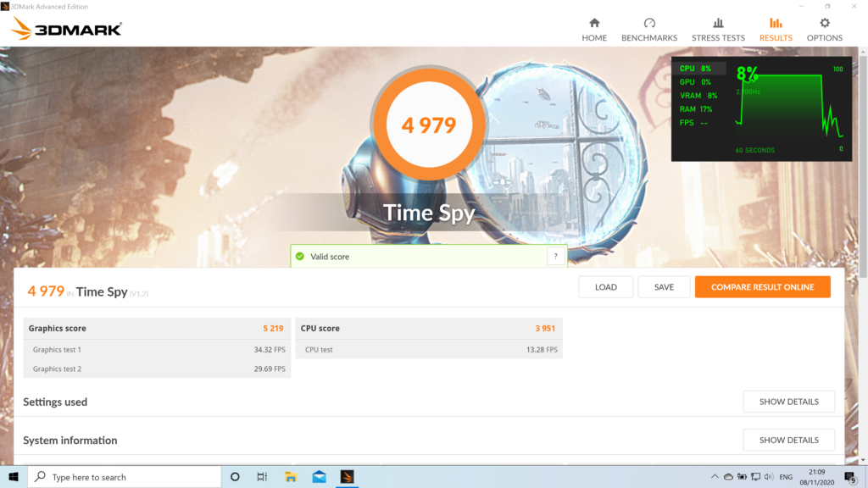The image size is (868, 488).
Task: Open the Windows Start menu
Action: coord(14,476)
